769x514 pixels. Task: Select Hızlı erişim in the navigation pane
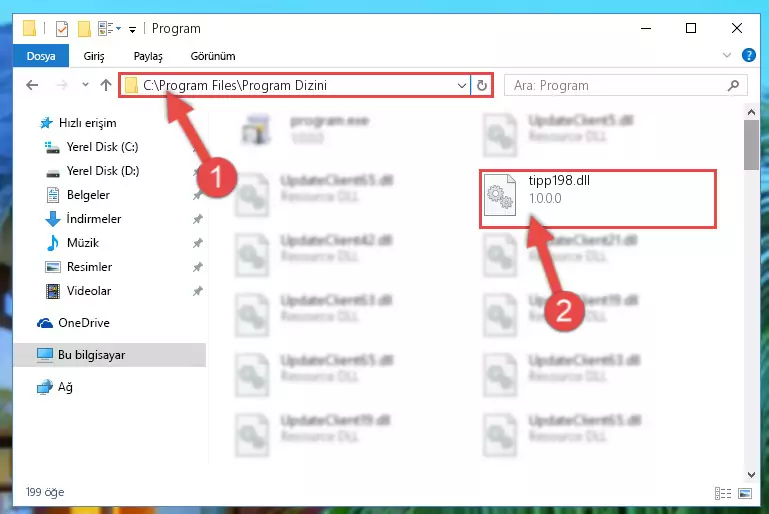pos(87,123)
